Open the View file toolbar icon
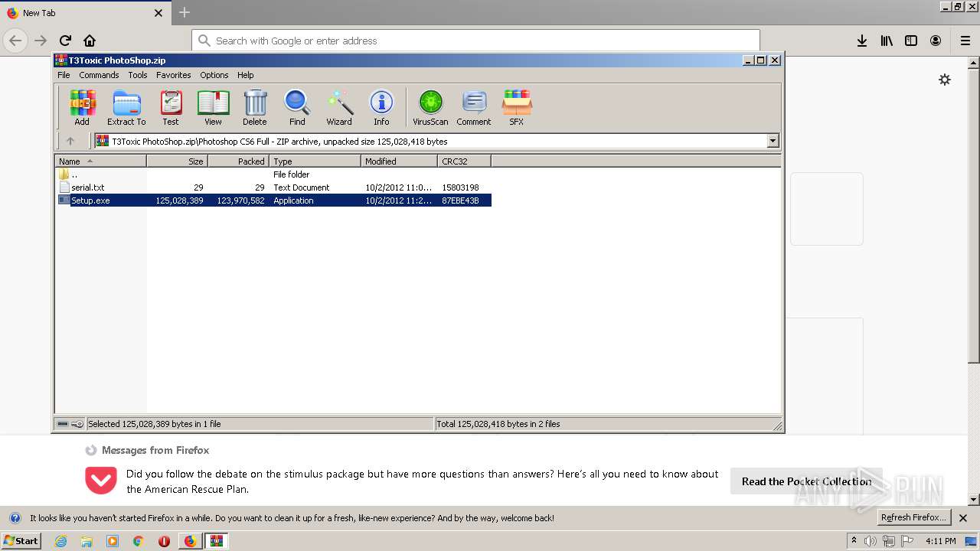The image size is (980, 551). tap(213, 107)
